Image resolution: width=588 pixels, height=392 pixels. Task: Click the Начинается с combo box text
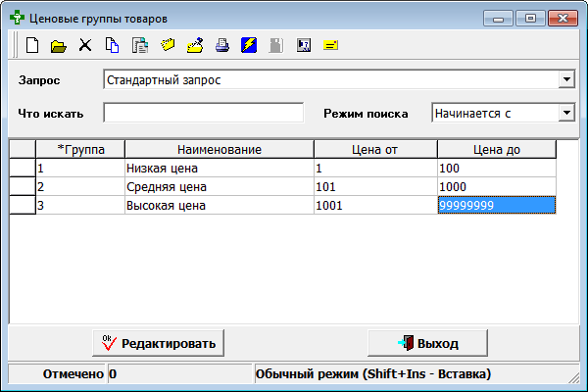point(472,114)
